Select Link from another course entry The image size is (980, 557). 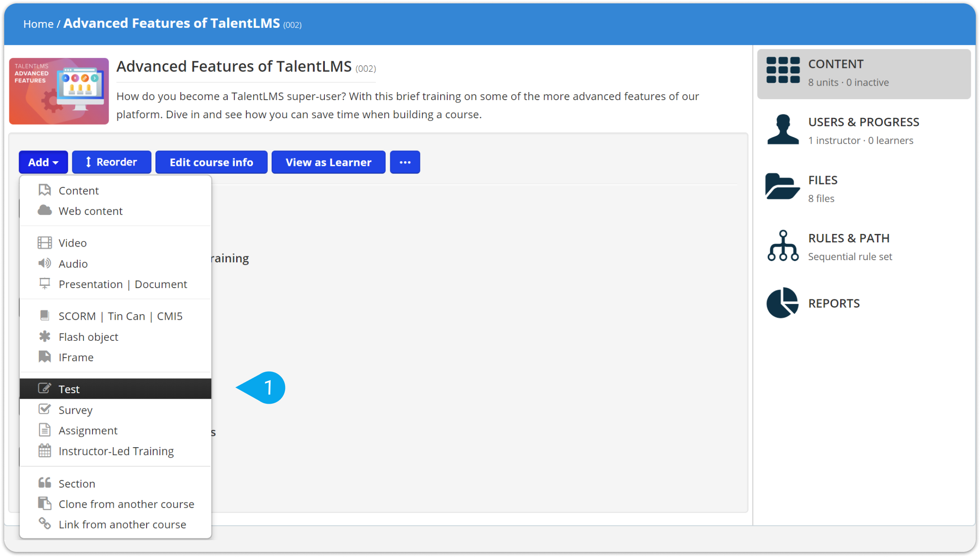115,524
